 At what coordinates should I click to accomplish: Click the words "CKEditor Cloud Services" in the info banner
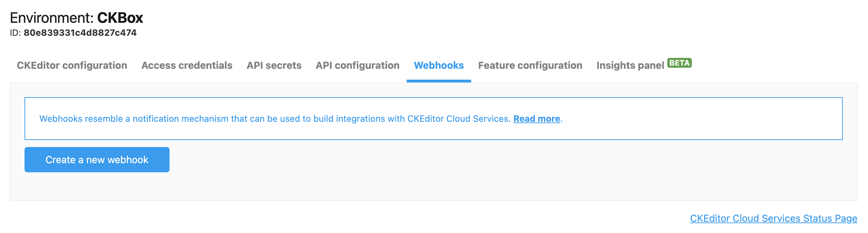tap(458, 119)
